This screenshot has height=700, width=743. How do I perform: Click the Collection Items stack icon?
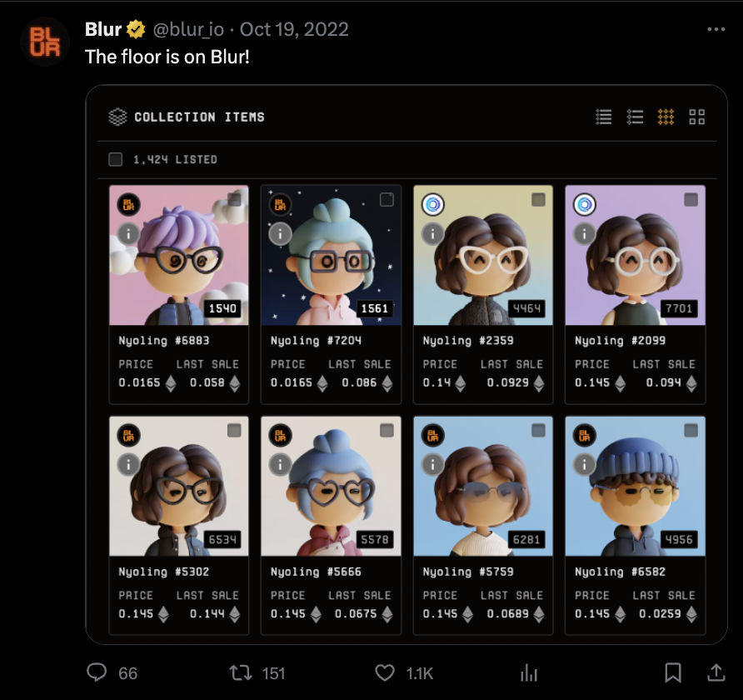[118, 117]
